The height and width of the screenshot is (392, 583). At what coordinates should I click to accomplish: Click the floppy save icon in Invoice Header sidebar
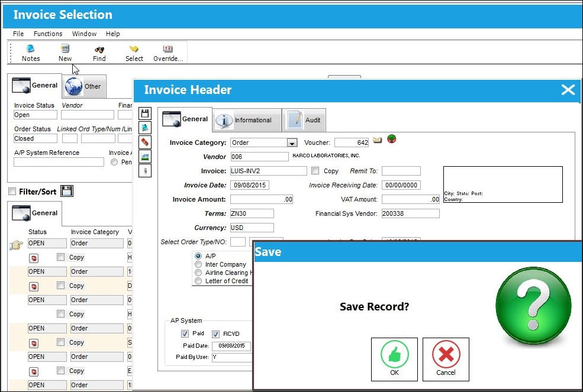(x=145, y=114)
